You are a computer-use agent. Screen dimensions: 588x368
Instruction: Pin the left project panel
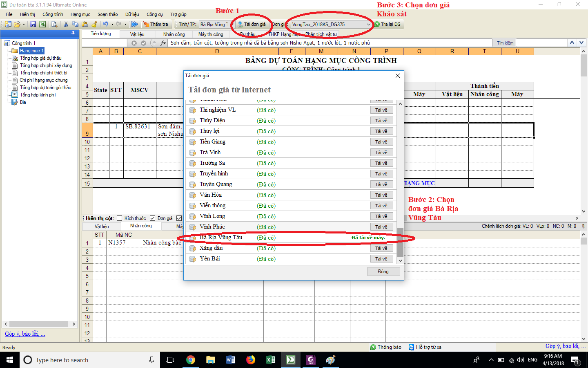click(73, 33)
